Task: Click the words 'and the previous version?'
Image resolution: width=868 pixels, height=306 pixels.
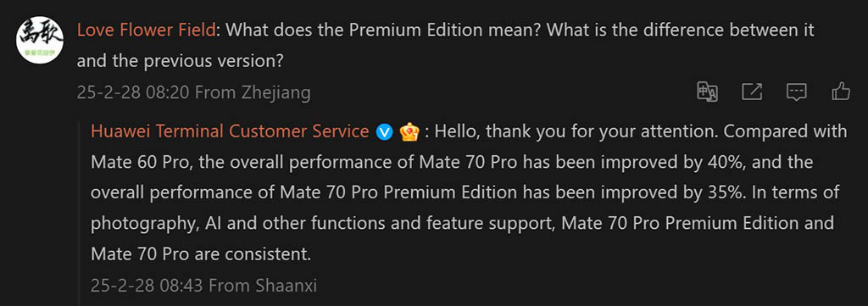Action: [180, 61]
